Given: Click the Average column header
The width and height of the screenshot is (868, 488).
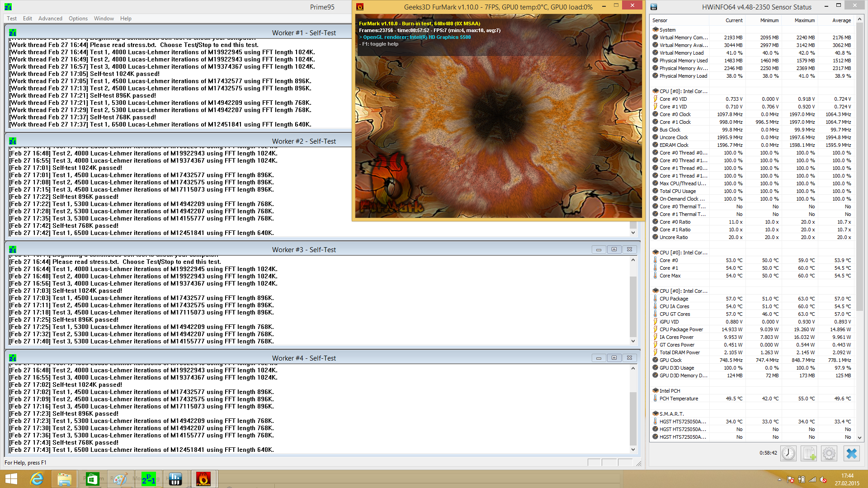Looking at the screenshot, I should coord(841,20).
